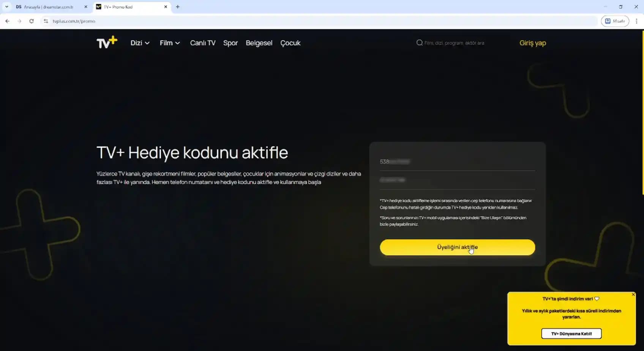Dismiss the yellow discount popup

(633, 294)
